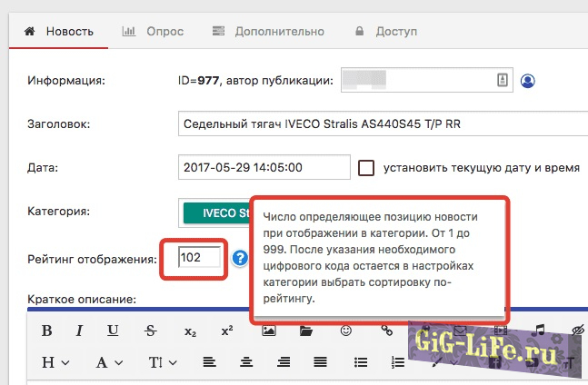Toggle underline formatting
588x385 pixels.
[x=113, y=331]
